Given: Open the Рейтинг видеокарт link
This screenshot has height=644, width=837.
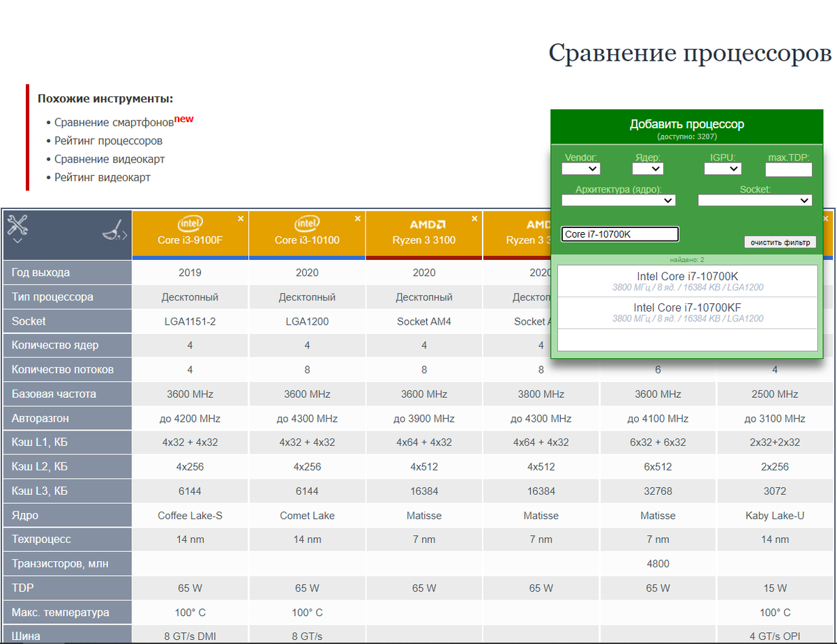Looking at the screenshot, I should click(103, 177).
